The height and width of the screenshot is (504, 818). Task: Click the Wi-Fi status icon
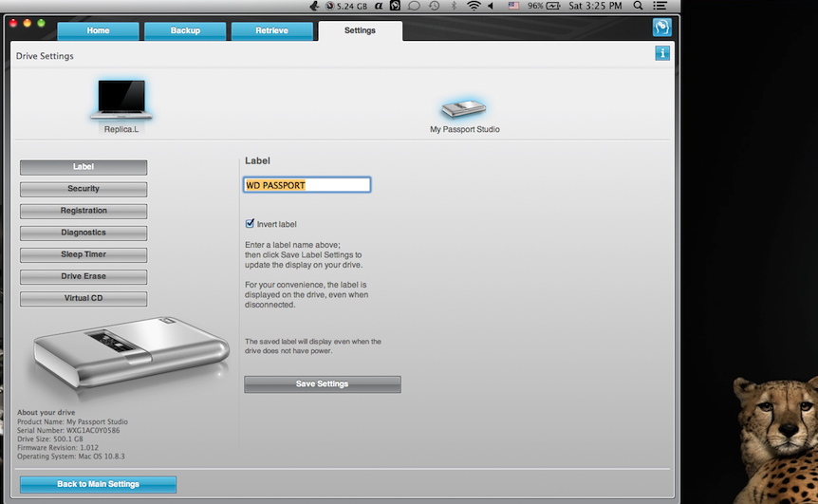click(474, 6)
